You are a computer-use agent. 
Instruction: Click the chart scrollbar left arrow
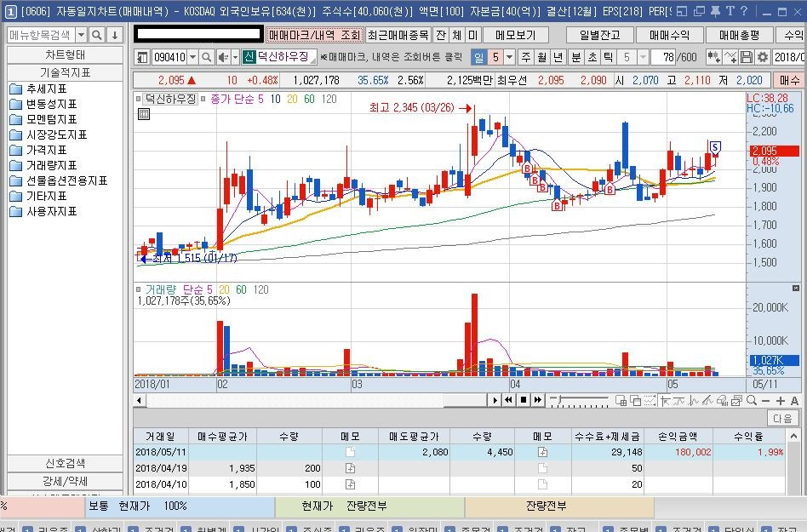point(139,400)
